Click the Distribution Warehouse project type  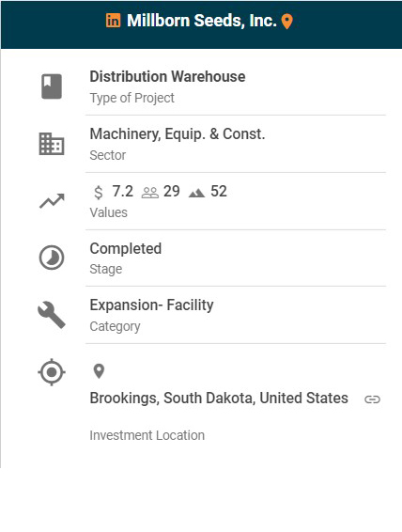click(167, 76)
